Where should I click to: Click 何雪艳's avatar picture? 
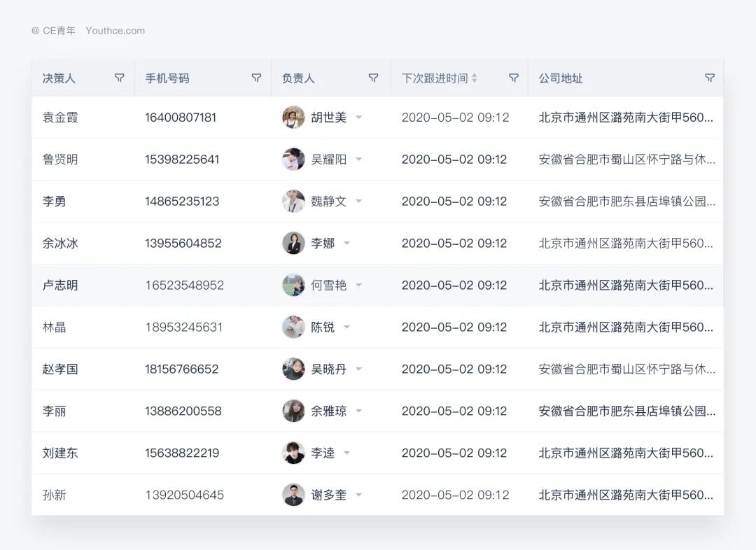[293, 285]
